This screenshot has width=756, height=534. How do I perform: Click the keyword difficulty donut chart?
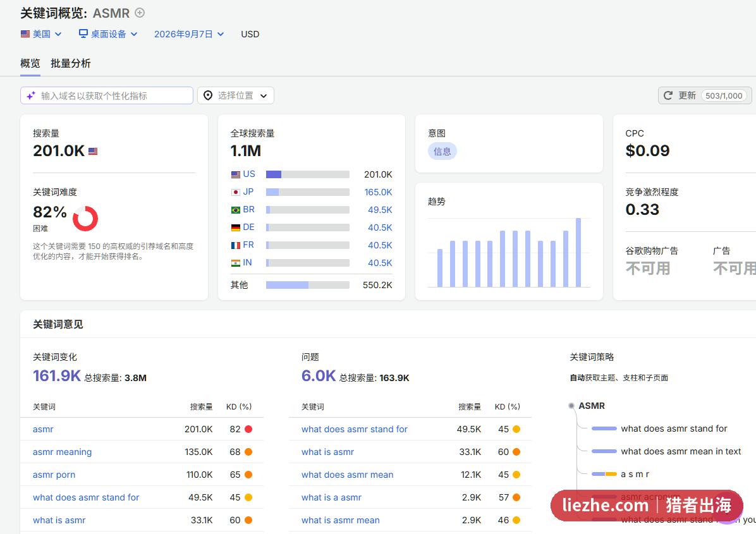85,218
